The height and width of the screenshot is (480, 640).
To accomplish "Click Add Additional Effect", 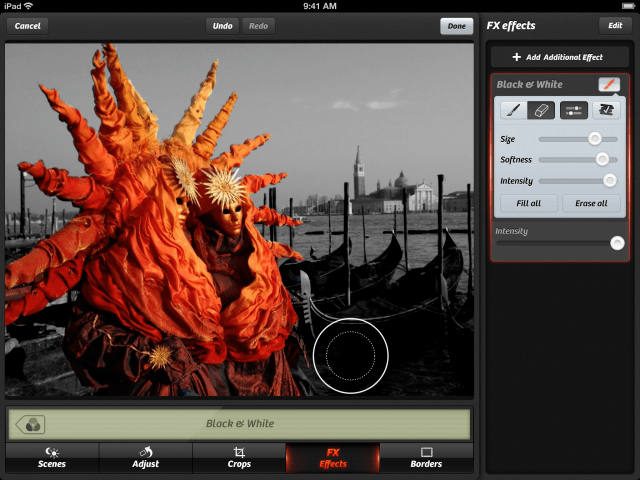I will [x=558, y=58].
